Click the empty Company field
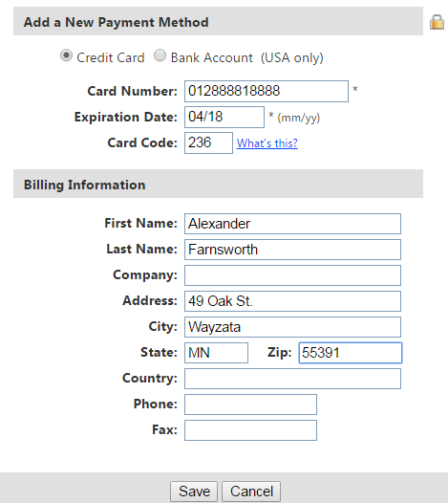The width and height of the screenshot is (448, 503). point(292,275)
